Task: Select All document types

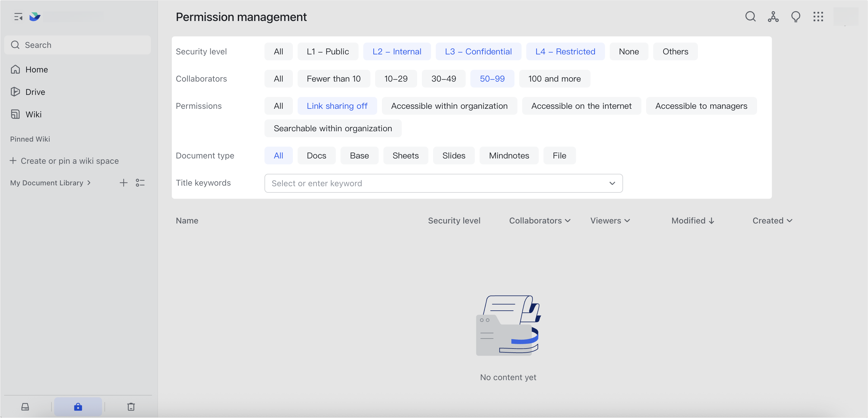Action: (x=278, y=155)
